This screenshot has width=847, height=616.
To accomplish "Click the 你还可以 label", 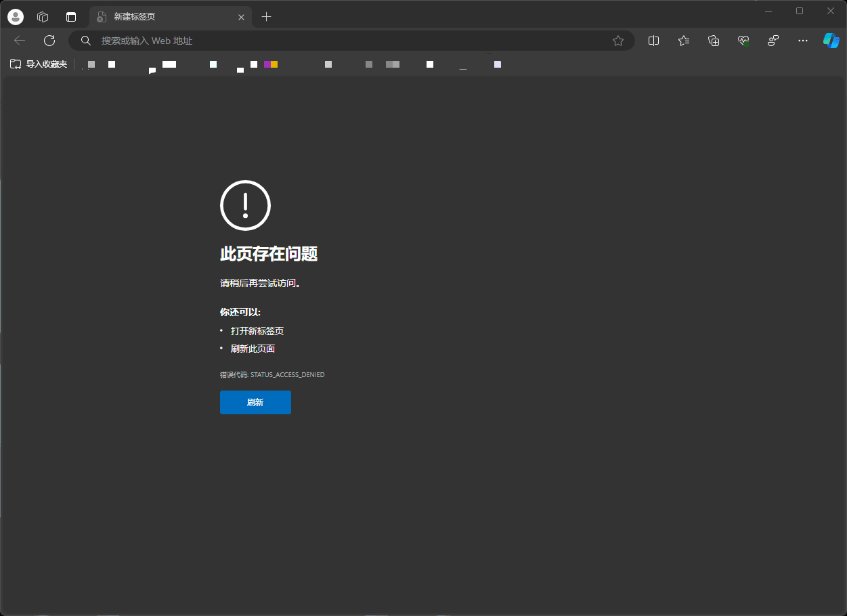I will (240, 312).
